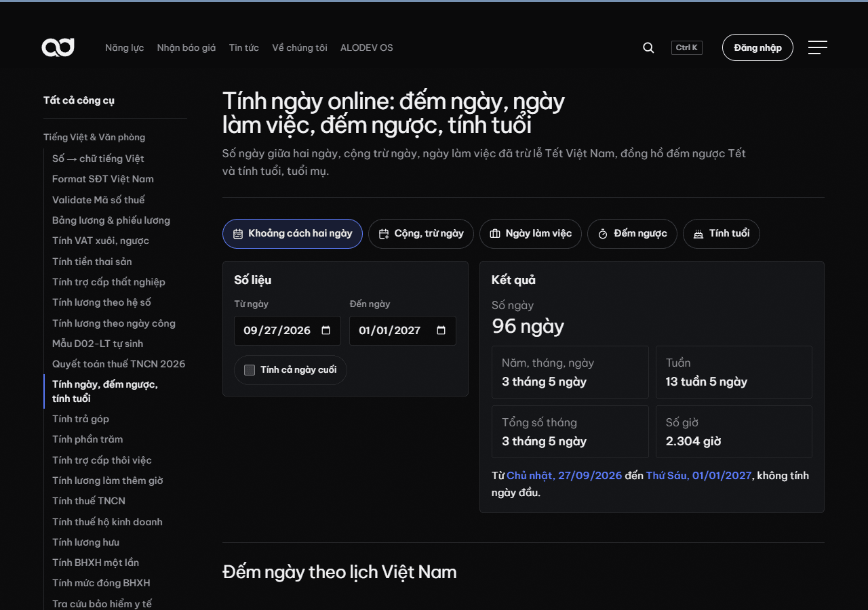Viewport: 868px width, 610px height.
Task: Open Tất cả công cụ heading link
Action: [x=79, y=100]
